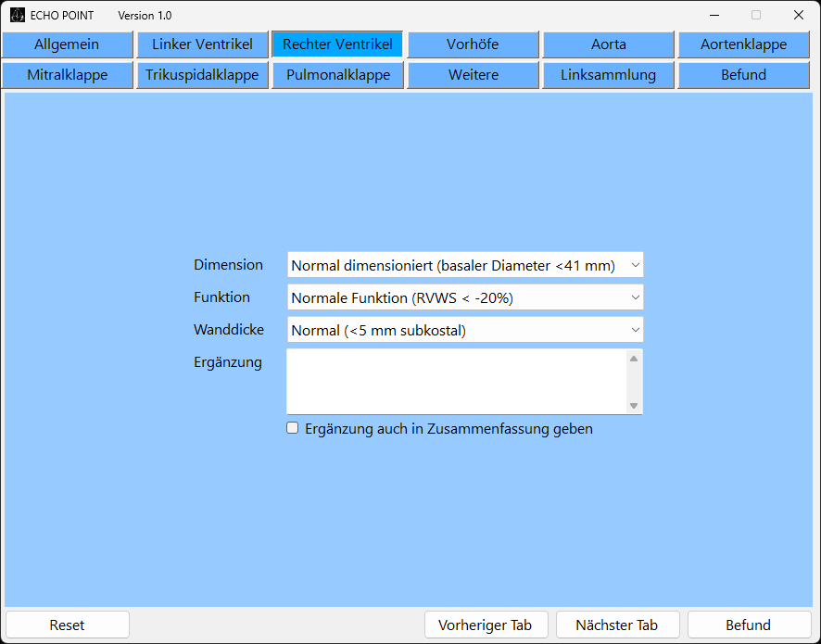
Task: Switch to the Trikuspidalklappe tab
Action: pyautogui.click(x=202, y=75)
